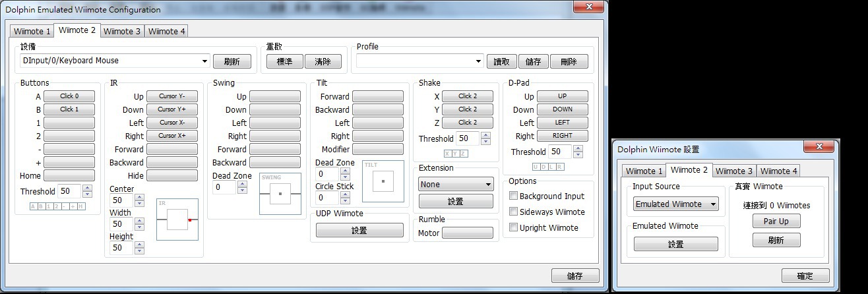
Task: Click the Buttons Threshold value field
Action: 69,191
